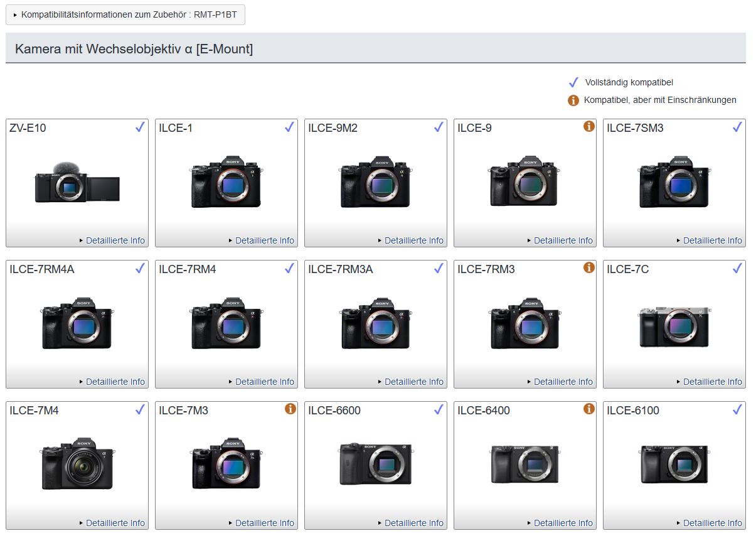View Detaillierte Info for ILCE-7RM3
This screenshot has height=538, width=756.
tap(563, 382)
